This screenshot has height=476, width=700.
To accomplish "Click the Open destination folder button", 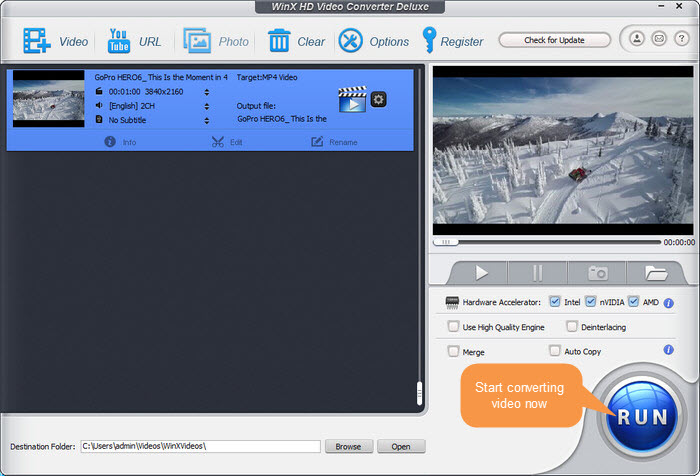I will 401,446.
